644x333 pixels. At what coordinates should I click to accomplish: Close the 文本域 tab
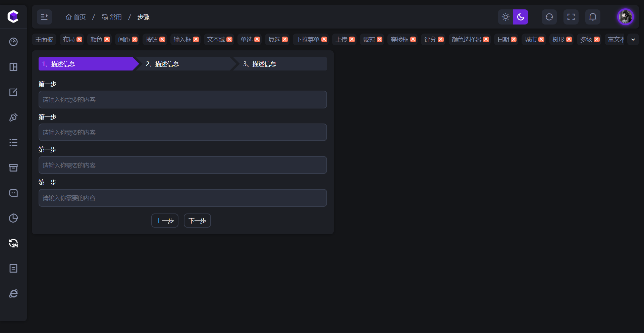click(x=229, y=39)
